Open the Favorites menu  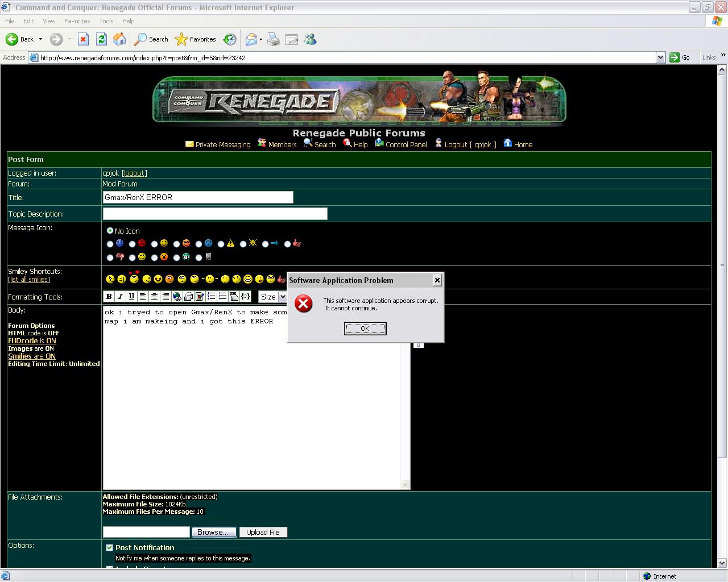[x=77, y=21]
